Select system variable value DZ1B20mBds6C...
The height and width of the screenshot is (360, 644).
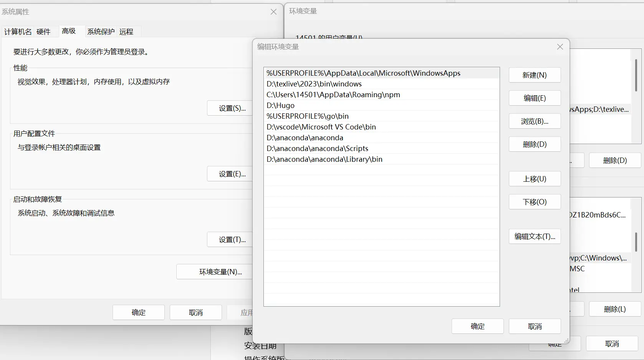point(600,215)
